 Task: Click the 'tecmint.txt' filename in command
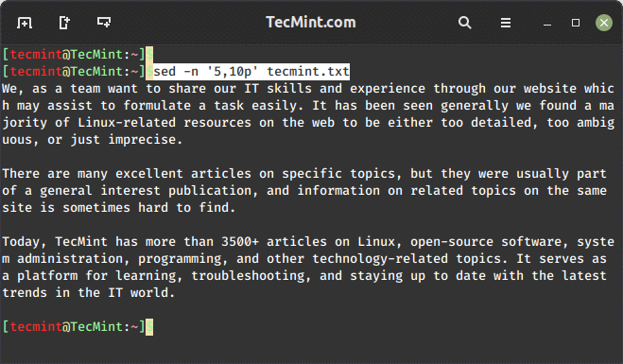click(308, 72)
